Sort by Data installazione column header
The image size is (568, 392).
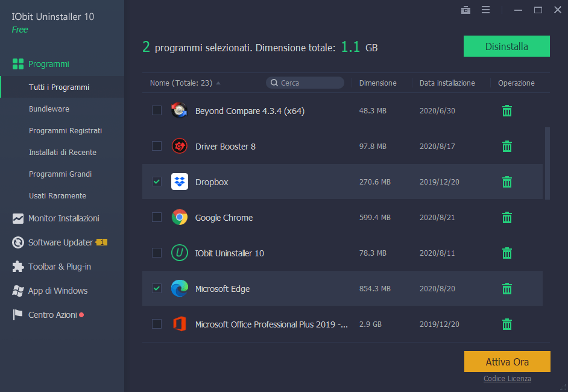[x=447, y=83]
